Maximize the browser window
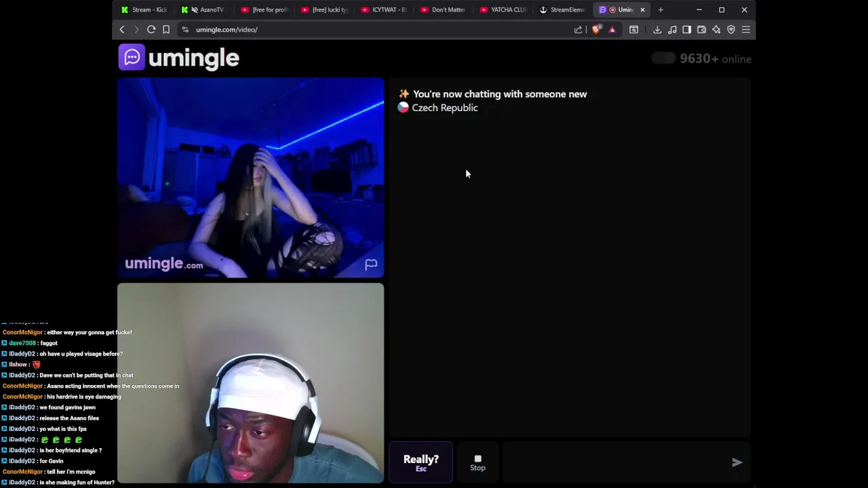This screenshot has height=488, width=868. (722, 9)
